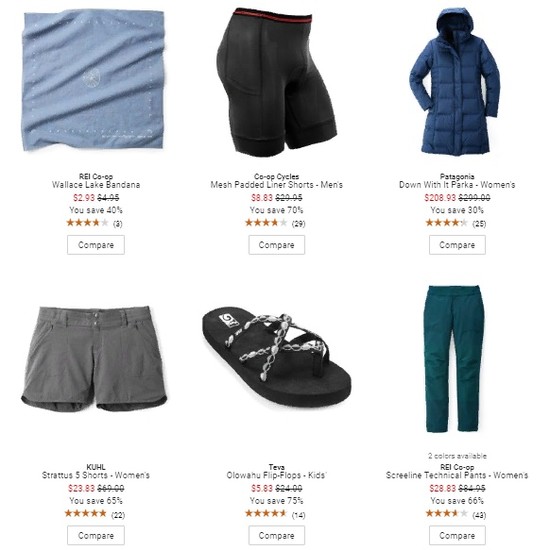This screenshot has height=550, width=550.
Task: Compare the Olowahu Flip-Flops
Action: pos(277,535)
